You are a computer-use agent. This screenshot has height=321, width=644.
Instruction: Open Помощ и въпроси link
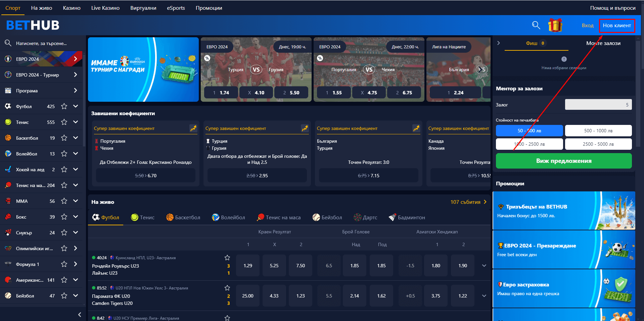(x=613, y=8)
